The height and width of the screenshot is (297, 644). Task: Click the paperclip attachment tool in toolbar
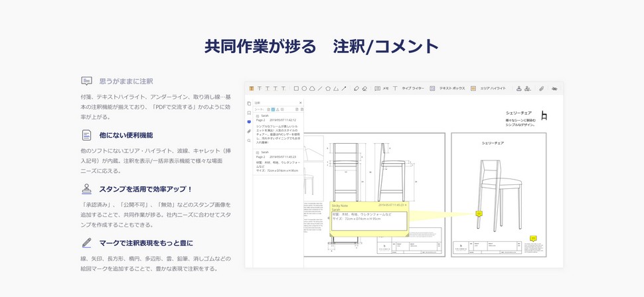tap(542, 88)
